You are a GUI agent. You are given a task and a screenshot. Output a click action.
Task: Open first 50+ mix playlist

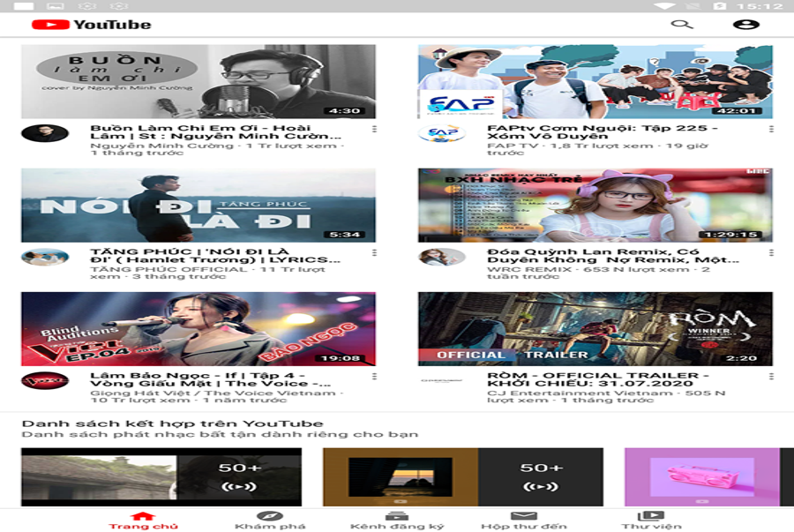(x=161, y=476)
